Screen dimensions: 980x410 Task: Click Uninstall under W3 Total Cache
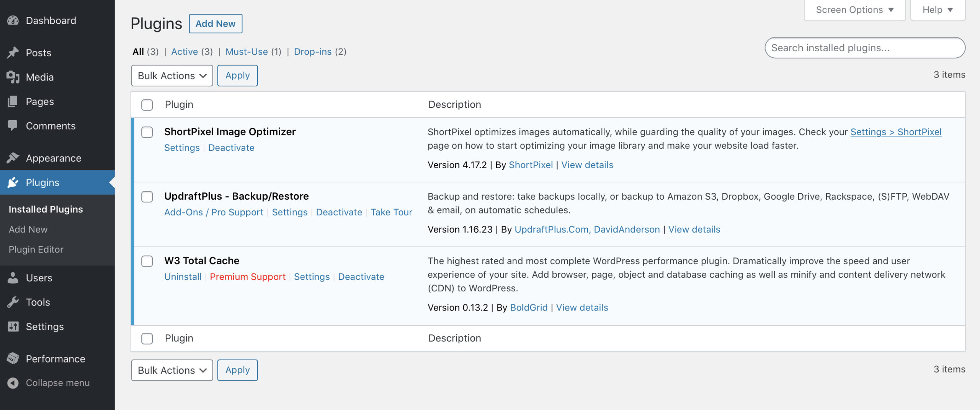click(183, 277)
